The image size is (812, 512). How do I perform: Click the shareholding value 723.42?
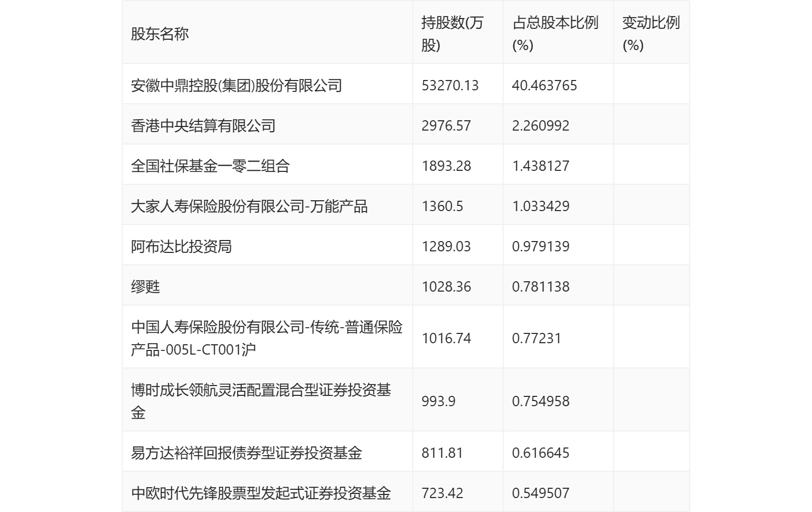[442, 493]
